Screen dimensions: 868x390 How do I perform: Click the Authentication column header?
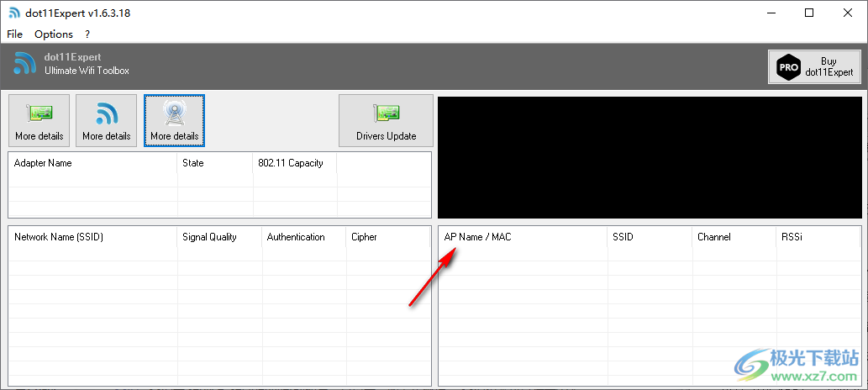(x=304, y=237)
